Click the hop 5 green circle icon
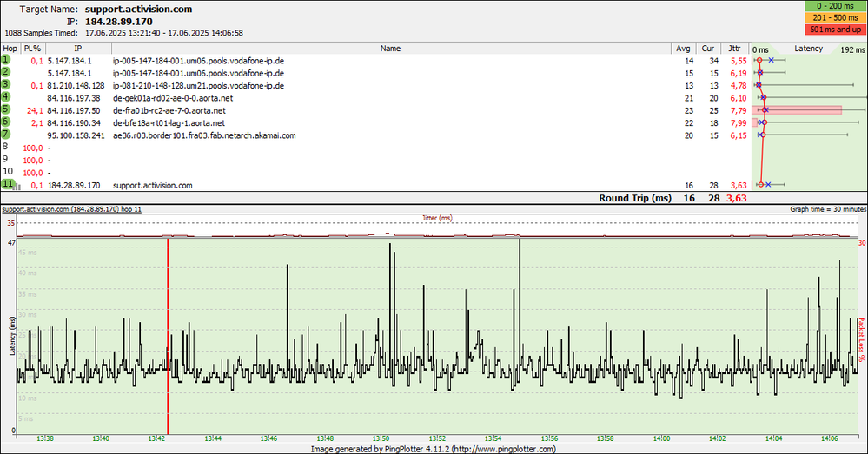The image size is (868, 454). (6, 110)
